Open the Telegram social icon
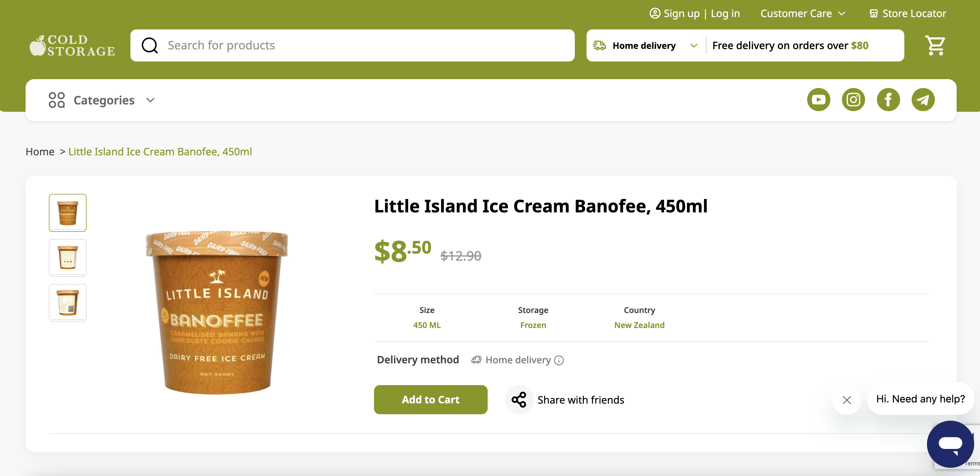The image size is (980, 476). (x=923, y=100)
